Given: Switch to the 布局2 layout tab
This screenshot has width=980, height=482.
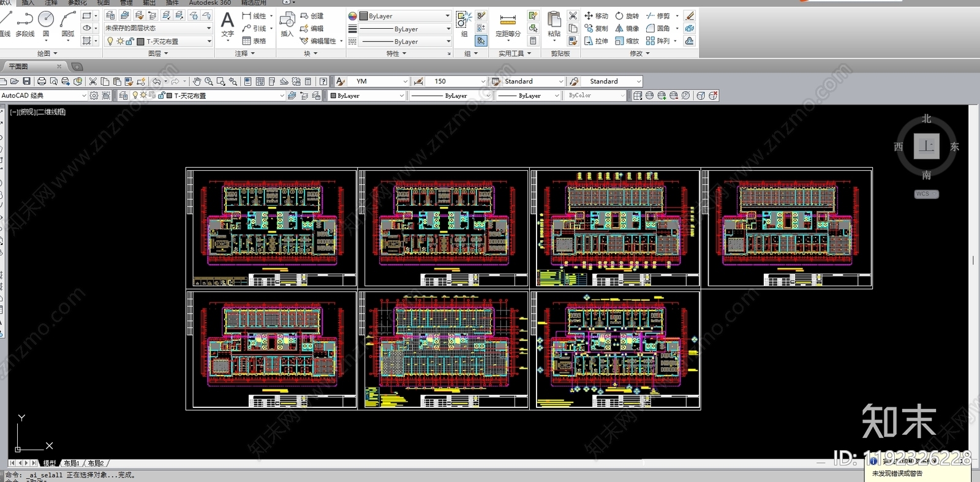Looking at the screenshot, I should 96,464.
